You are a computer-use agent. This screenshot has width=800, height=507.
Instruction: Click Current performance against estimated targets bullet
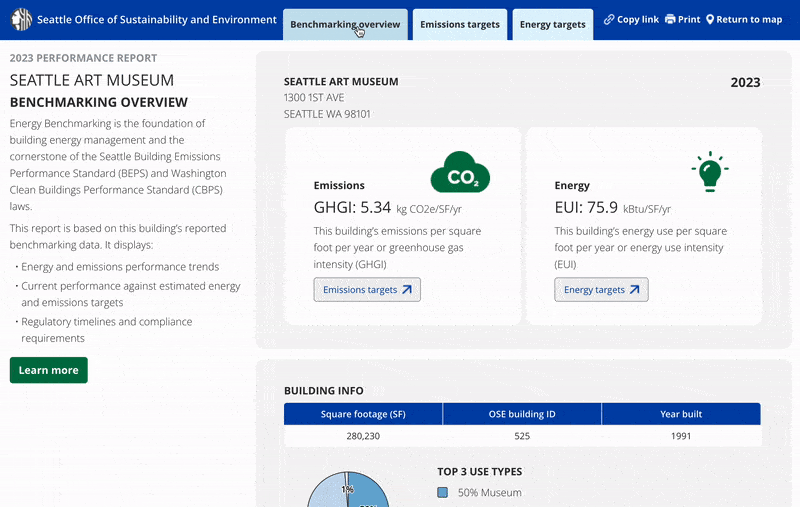[131, 294]
